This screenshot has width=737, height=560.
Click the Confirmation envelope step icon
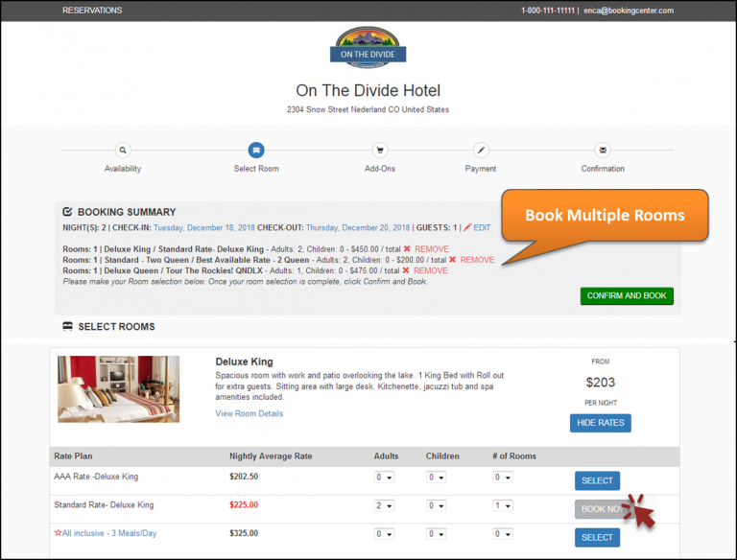point(603,151)
